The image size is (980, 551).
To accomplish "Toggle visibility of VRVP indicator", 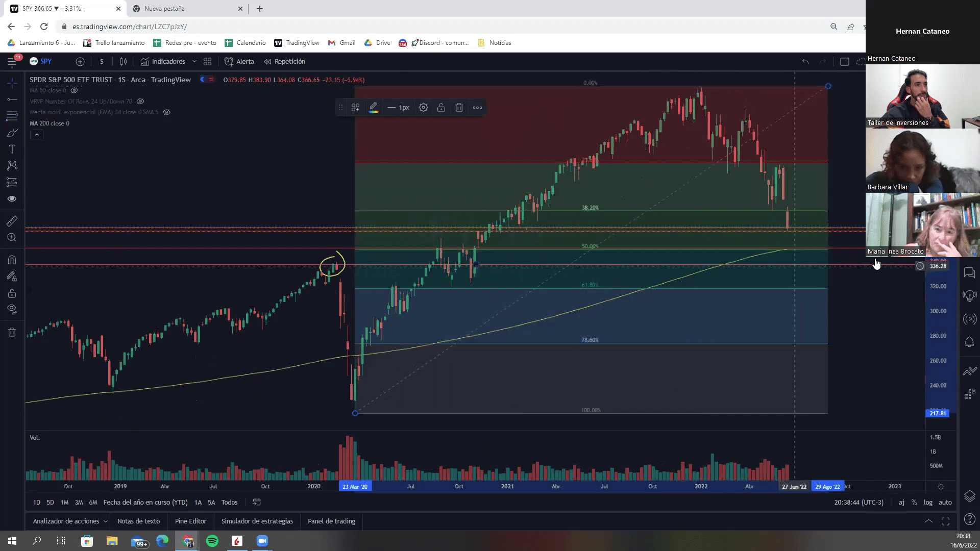I will (x=140, y=102).
